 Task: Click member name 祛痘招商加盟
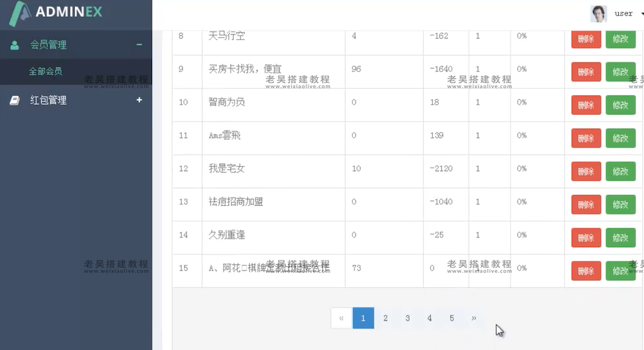click(x=236, y=201)
